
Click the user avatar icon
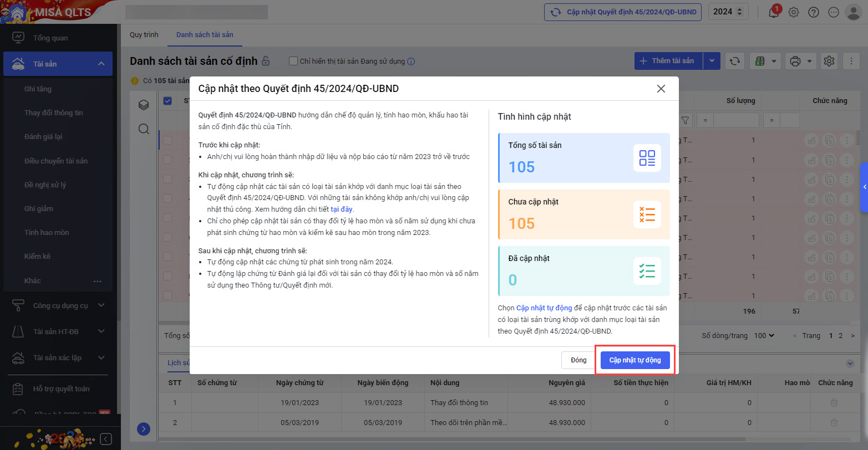[x=852, y=12]
